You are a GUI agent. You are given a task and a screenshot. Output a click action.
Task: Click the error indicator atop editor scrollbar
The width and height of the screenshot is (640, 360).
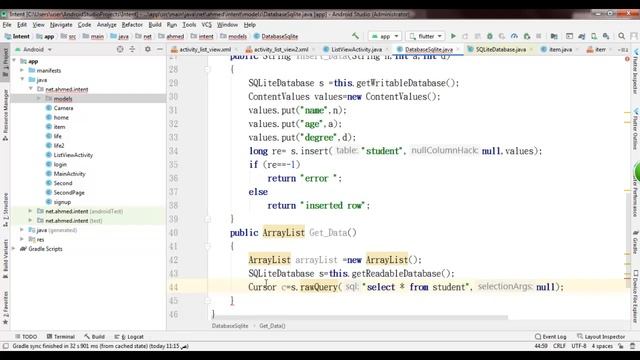tap(627, 59)
